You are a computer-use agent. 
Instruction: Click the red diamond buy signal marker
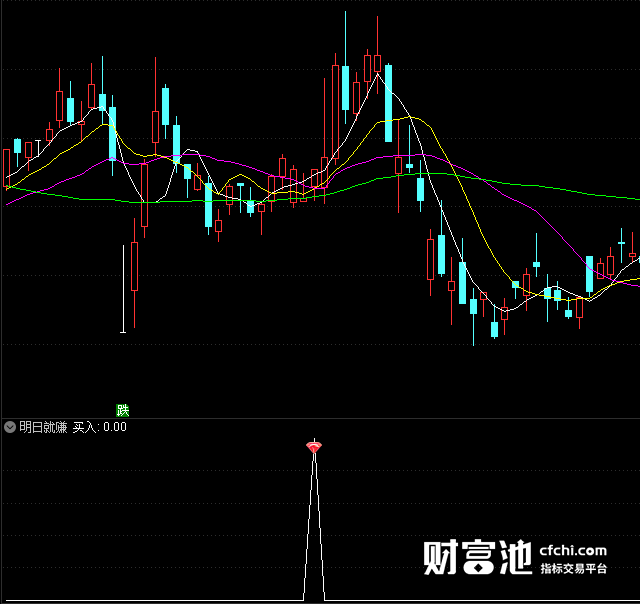click(314, 447)
